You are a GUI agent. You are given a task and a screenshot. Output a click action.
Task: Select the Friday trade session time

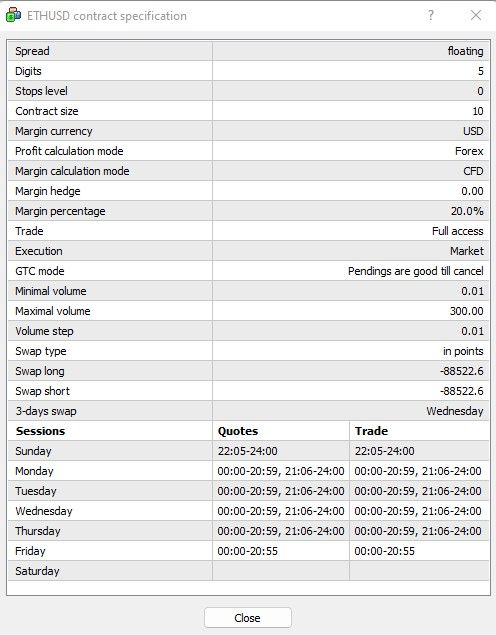click(x=384, y=551)
